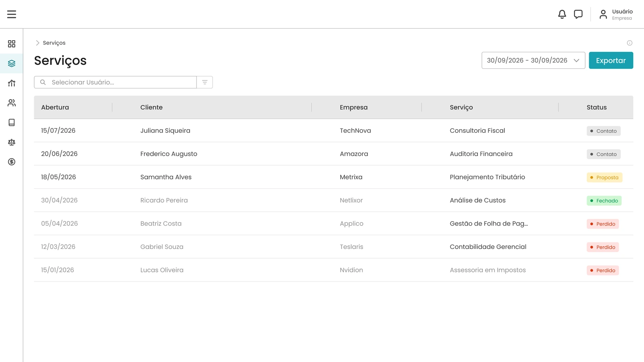The height and width of the screenshot is (362, 644).
Task: Sort by Abertura column header
Action: click(55, 107)
